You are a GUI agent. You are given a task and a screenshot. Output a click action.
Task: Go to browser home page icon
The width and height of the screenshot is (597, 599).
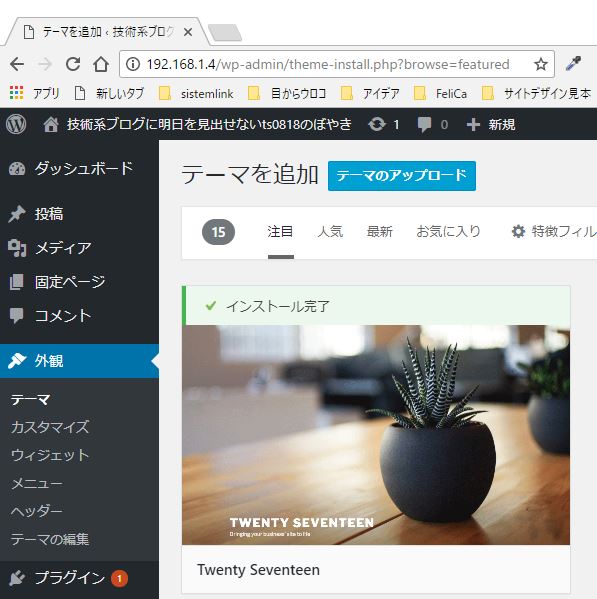[x=101, y=64]
